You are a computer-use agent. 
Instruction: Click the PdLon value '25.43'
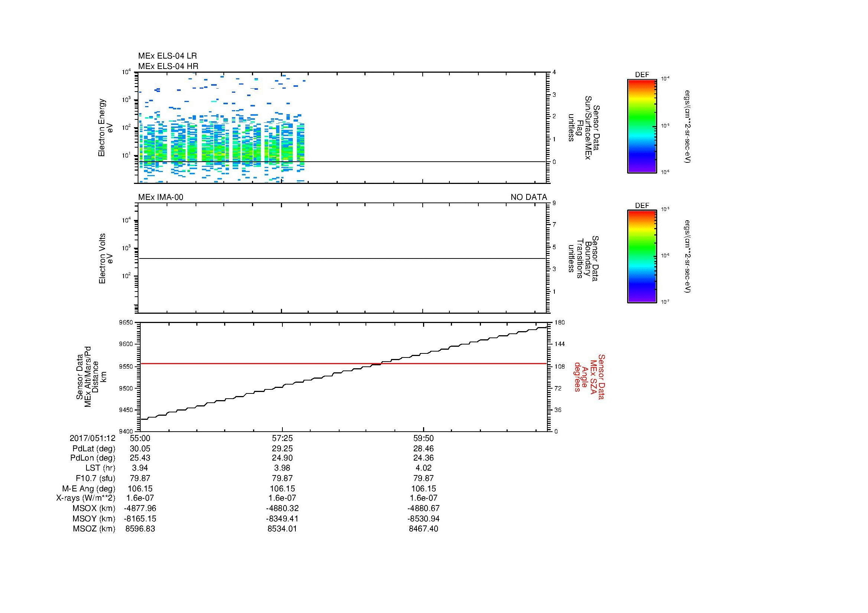pyautogui.click(x=140, y=458)
